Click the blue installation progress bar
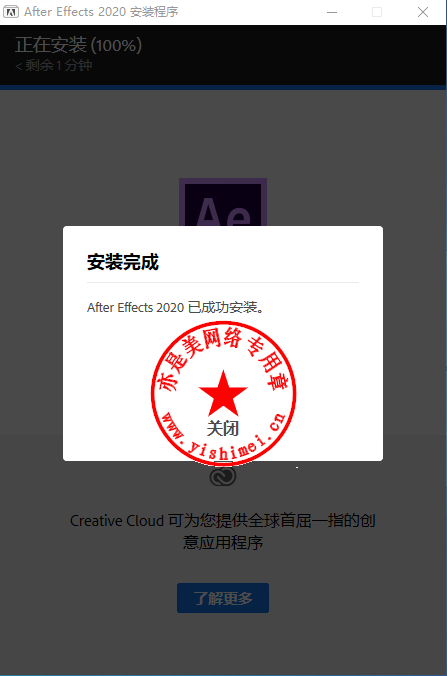 pos(223,88)
